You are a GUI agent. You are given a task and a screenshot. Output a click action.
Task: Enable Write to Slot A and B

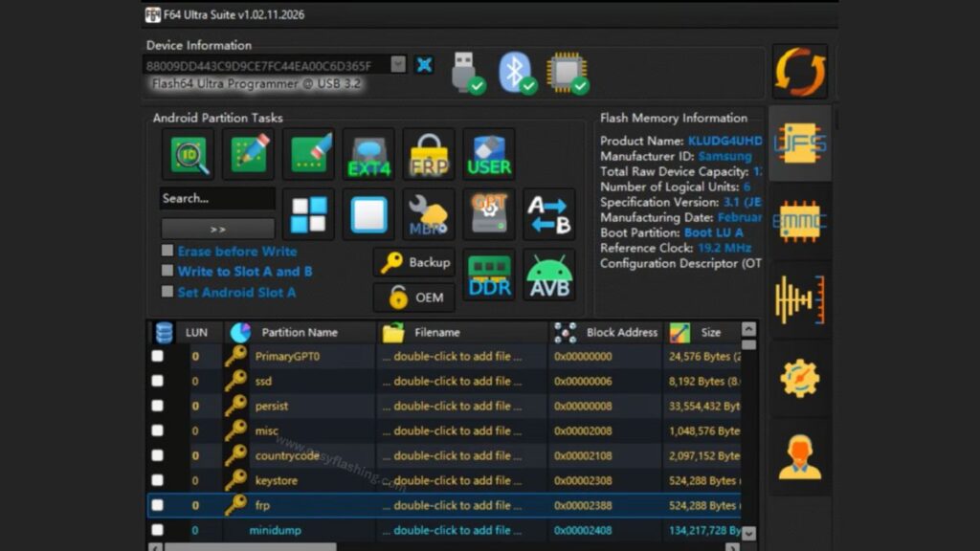pos(169,271)
